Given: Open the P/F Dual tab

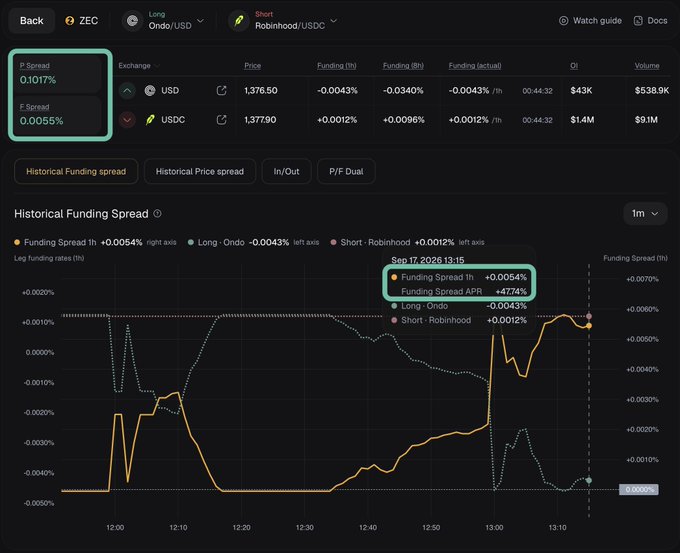Looking at the screenshot, I should (346, 171).
